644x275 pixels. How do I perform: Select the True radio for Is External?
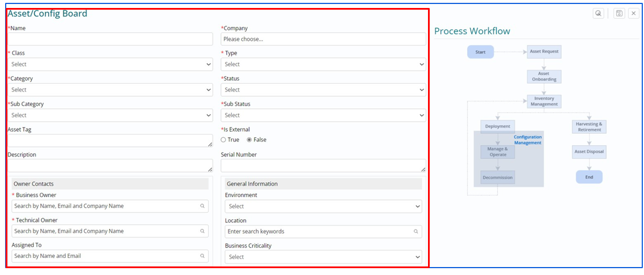click(x=223, y=140)
